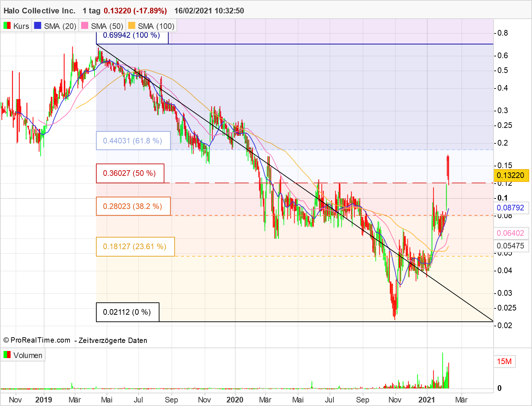Click the pink 0.06402 SMA value tag

[511, 233]
